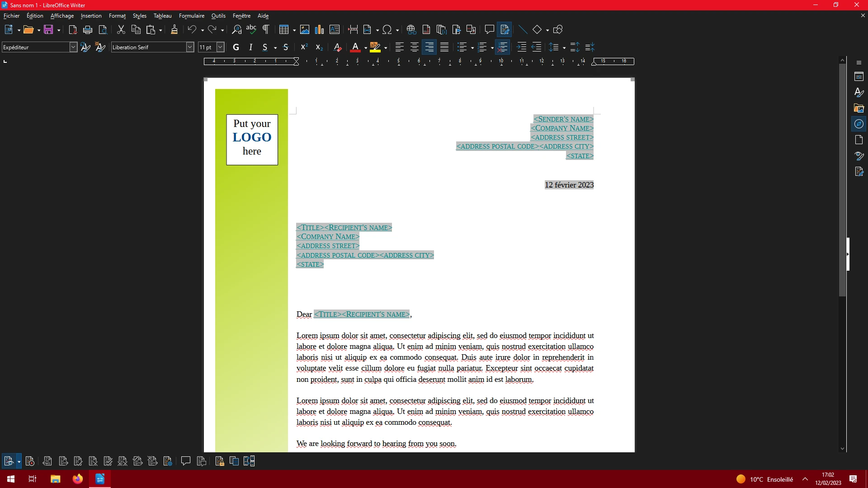Click the Insert image icon

click(305, 30)
